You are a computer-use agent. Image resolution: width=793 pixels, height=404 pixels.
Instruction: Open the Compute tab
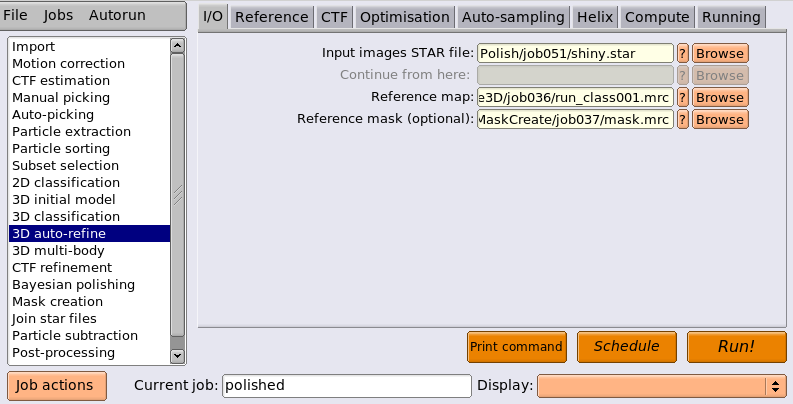click(657, 17)
